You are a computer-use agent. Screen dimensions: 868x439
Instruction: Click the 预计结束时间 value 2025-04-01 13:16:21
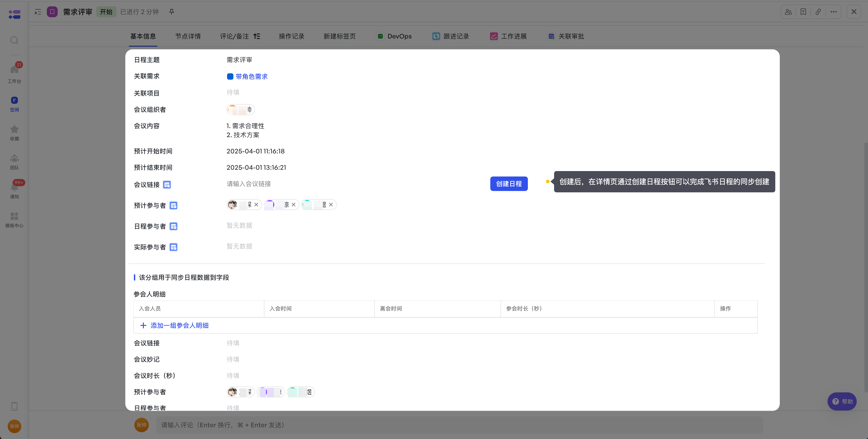click(x=256, y=168)
